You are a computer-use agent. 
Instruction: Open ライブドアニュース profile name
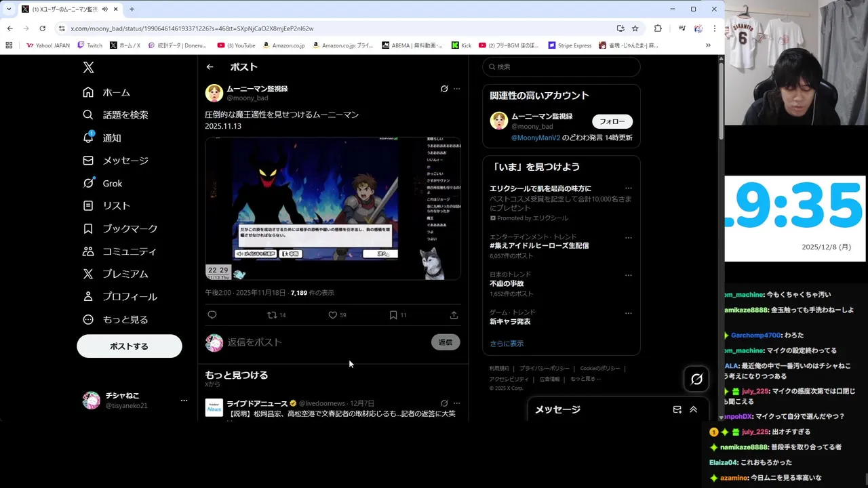[257, 403]
